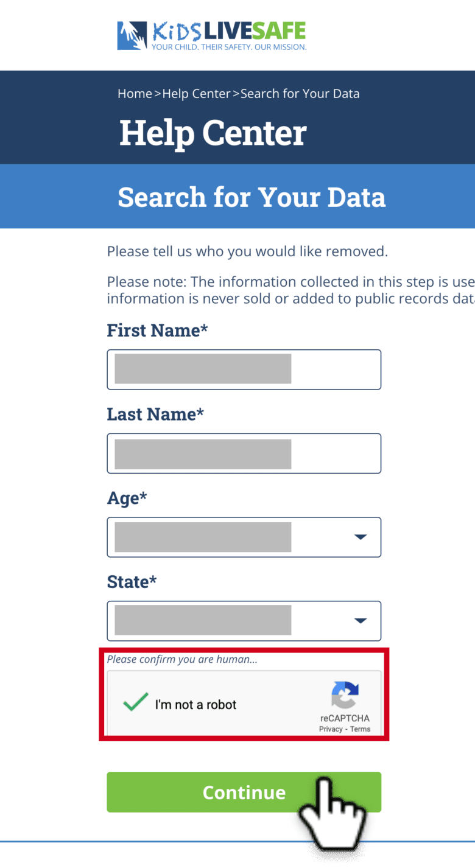Click inside the Last Name field
The width and height of the screenshot is (475, 868).
tap(244, 453)
